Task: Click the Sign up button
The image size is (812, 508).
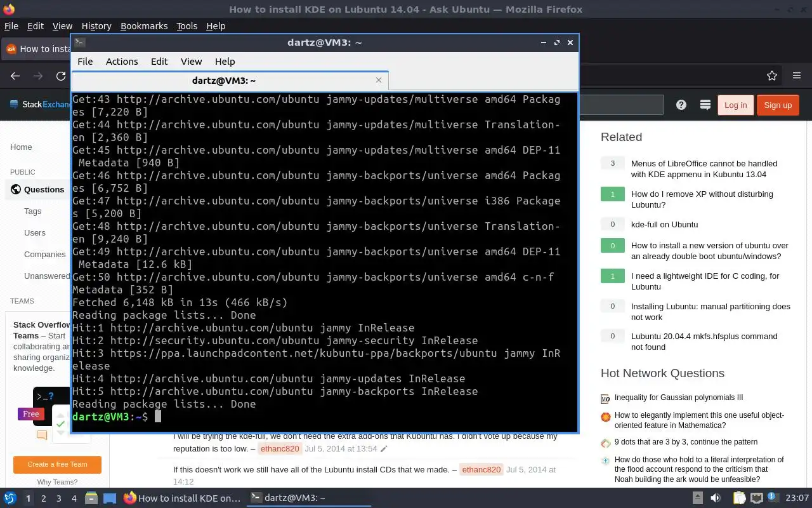Action: click(778, 105)
